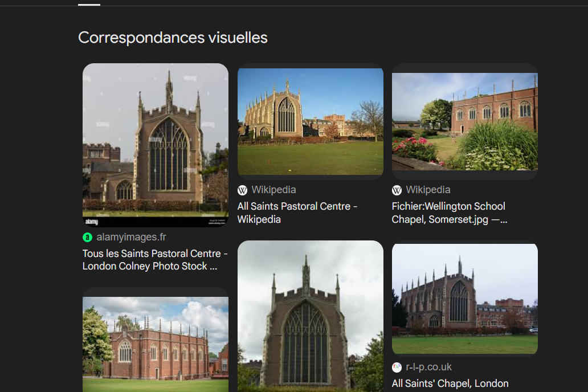Open the r-l-p.co.uk All Saints' Chapel image
The image size is (588, 392).
465,299
